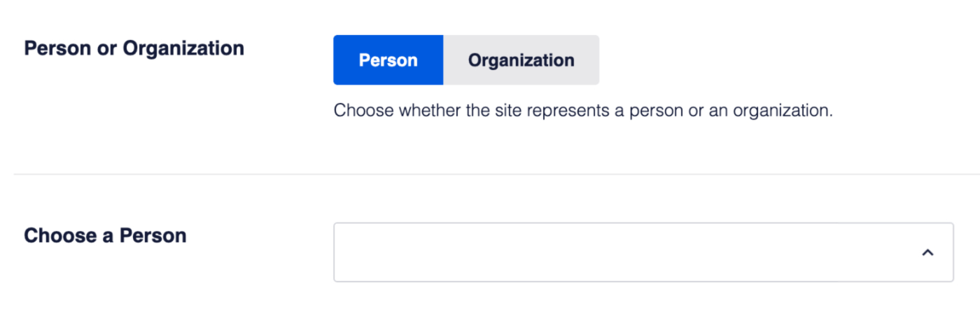Click the helper text about site representation
980x311 pixels.
[583, 111]
